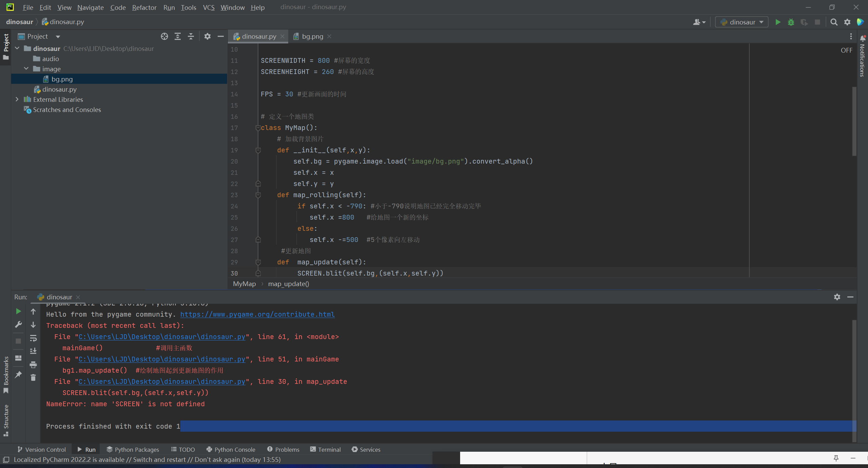Open the Tools menu
Image resolution: width=868 pixels, height=468 pixels.
pos(189,7)
